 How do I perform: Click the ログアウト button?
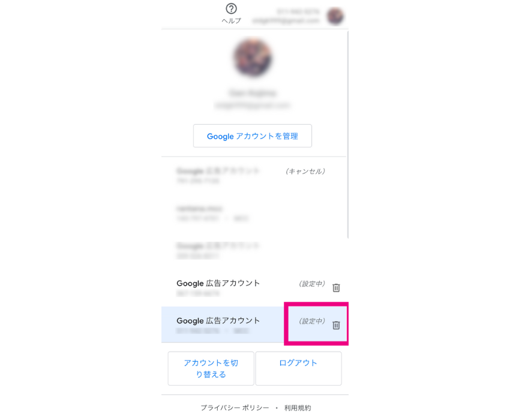pos(298,368)
